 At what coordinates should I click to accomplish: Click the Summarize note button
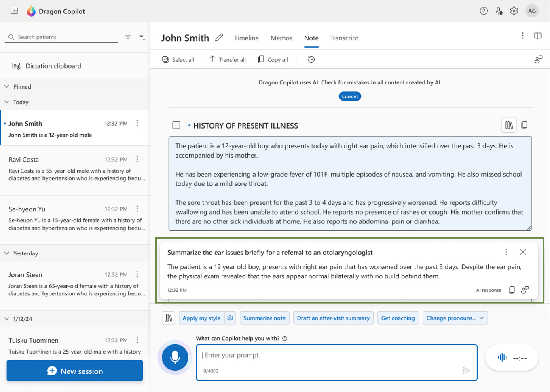click(264, 318)
